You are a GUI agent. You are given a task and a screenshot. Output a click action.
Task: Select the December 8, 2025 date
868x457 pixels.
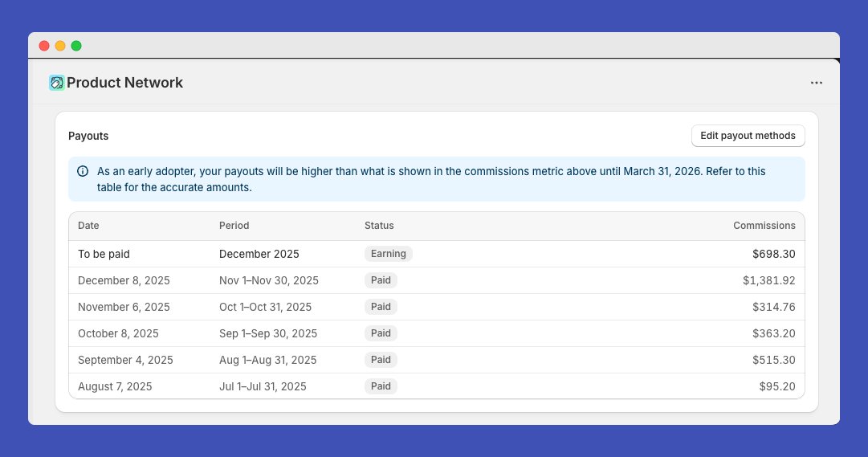124,281
